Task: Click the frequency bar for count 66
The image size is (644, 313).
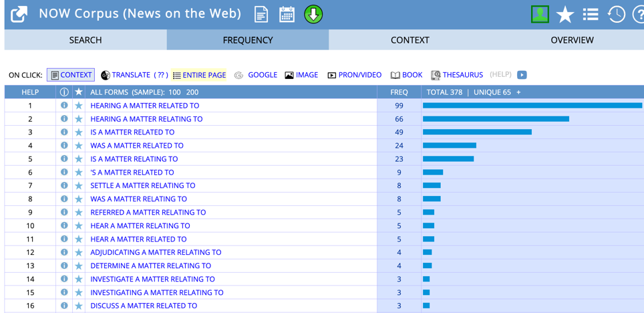Action: [x=496, y=119]
